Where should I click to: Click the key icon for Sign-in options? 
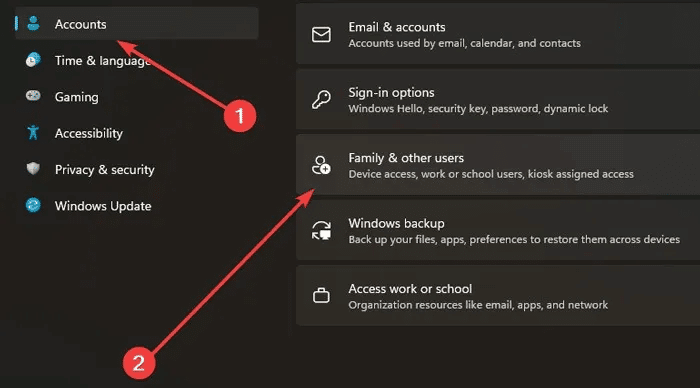(321, 100)
